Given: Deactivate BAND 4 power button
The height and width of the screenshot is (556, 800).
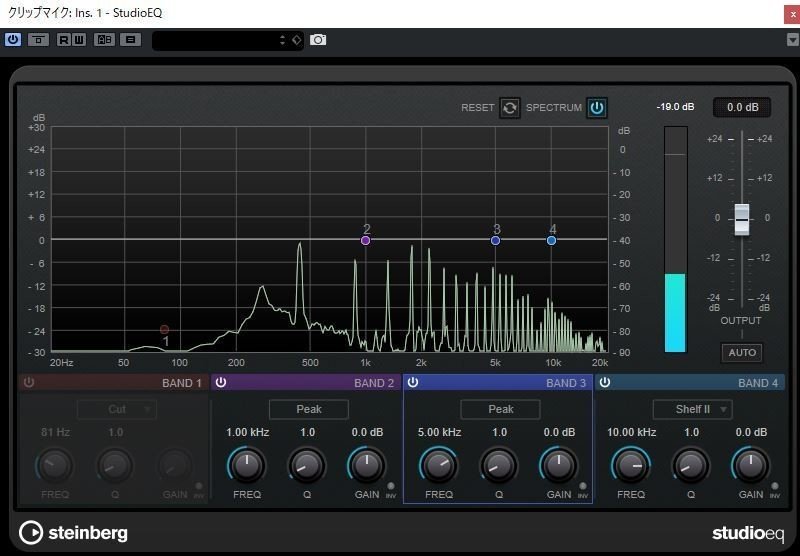Looking at the screenshot, I should point(605,383).
